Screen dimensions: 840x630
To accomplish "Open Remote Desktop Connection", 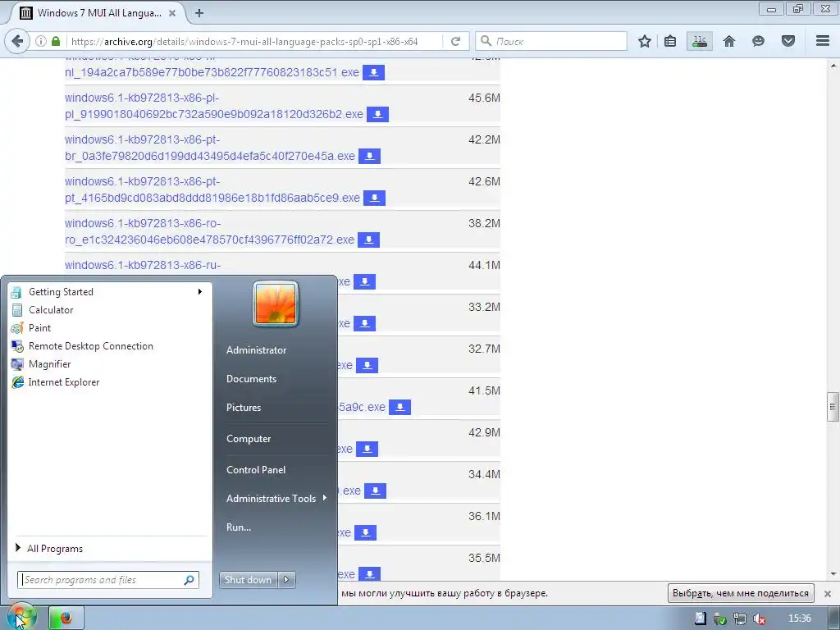I will pyautogui.click(x=90, y=346).
